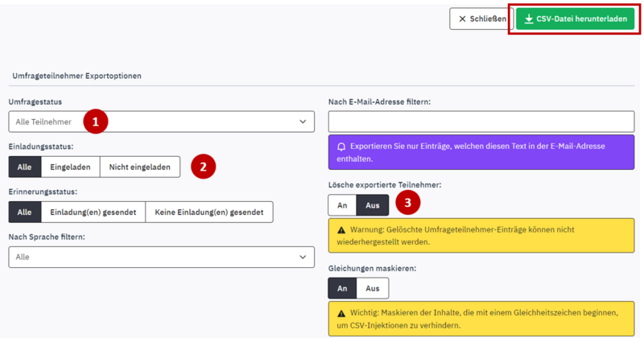Click the X icon in Schließen

coord(462,19)
